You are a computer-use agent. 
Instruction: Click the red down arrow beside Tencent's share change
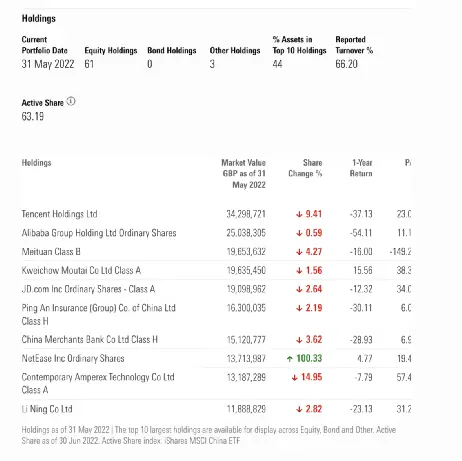(x=299, y=214)
